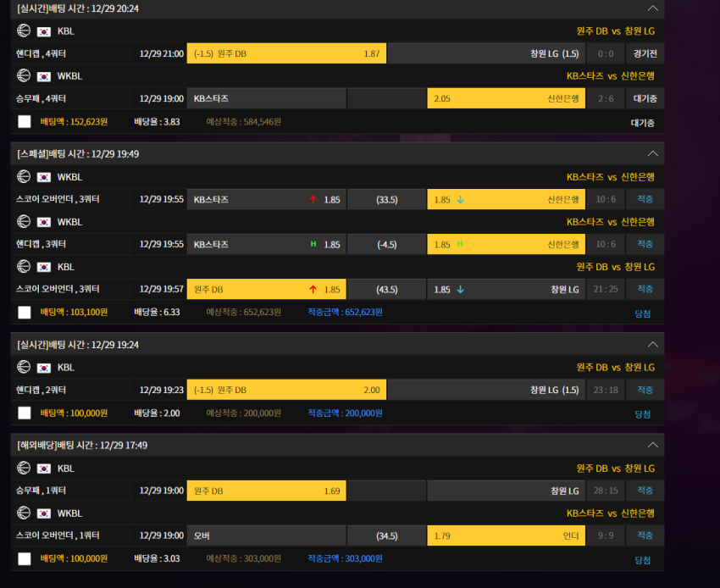Select the 원주 DB 1.69 pick in the 승무패 1쿼터 row

(x=266, y=491)
